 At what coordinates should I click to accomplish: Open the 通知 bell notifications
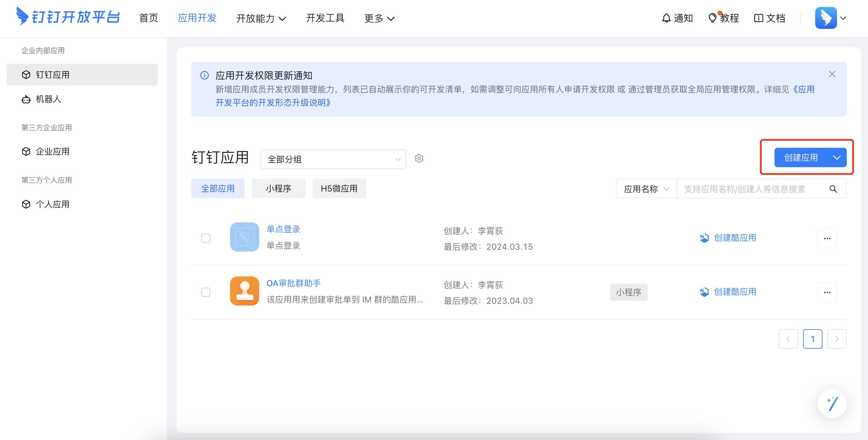point(677,18)
